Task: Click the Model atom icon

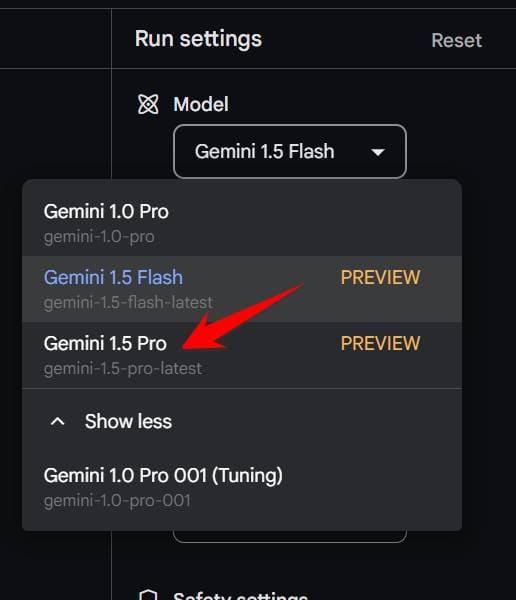Action: tap(148, 104)
